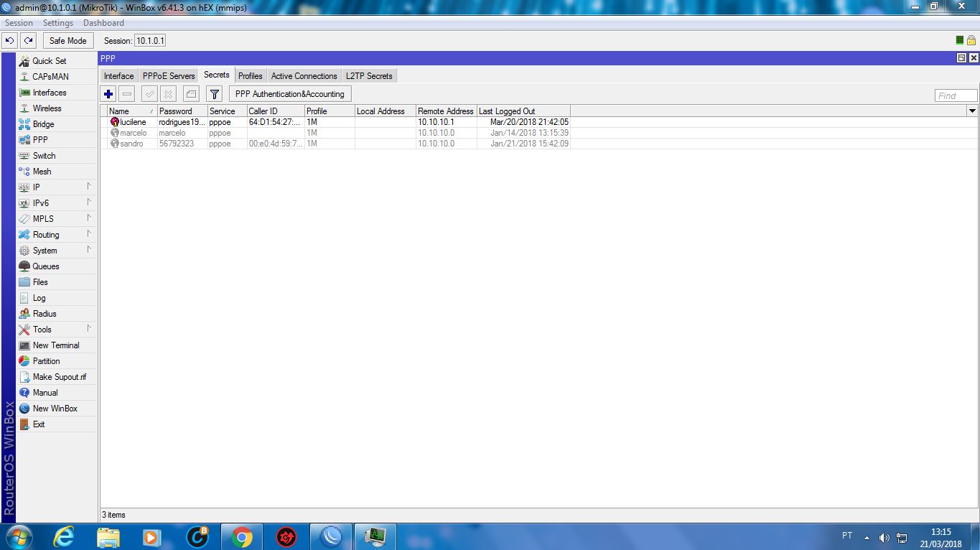Sort by the Caller ID column header
Viewport: 980px width, 550px height.
(276, 111)
